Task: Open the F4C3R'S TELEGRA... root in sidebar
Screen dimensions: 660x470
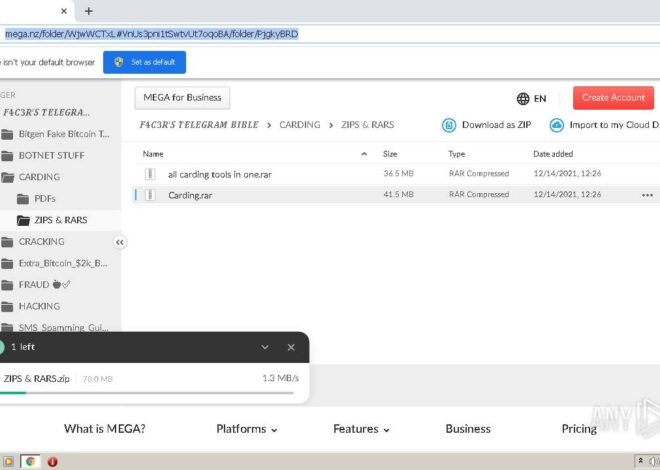Action: point(46,113)
